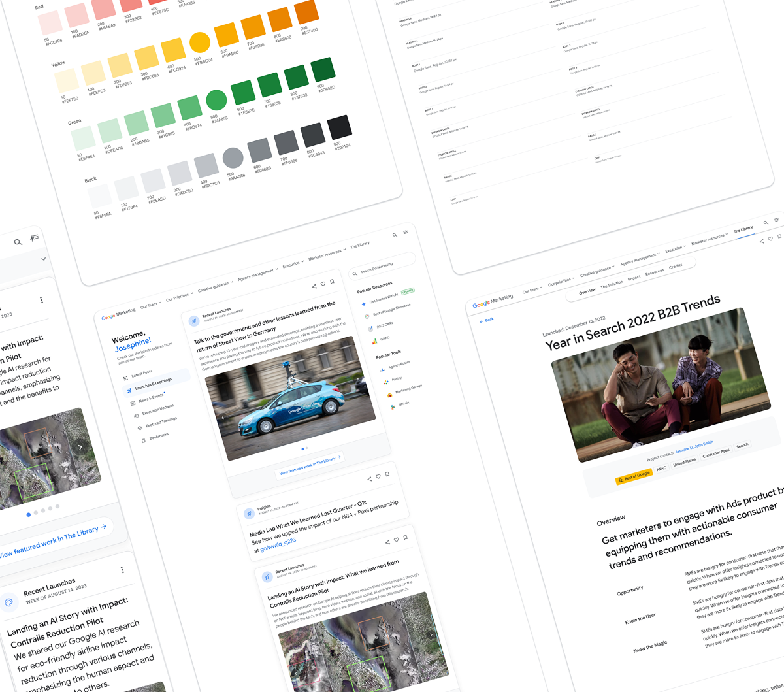Viewport: 784px width, 692px height.
Task: Open Bookmarks sidebar item
Action: tap(155, 437)
